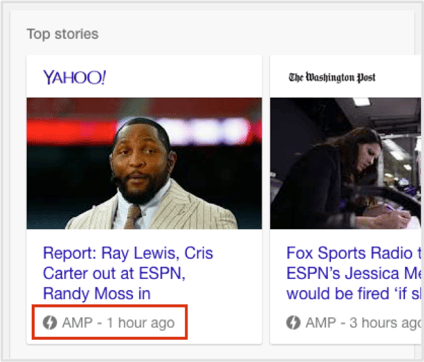424x362 pixels.
Task: Open 'Report: Ray Lewis, Cris' headline link
Action: click(x=128, y=253)
